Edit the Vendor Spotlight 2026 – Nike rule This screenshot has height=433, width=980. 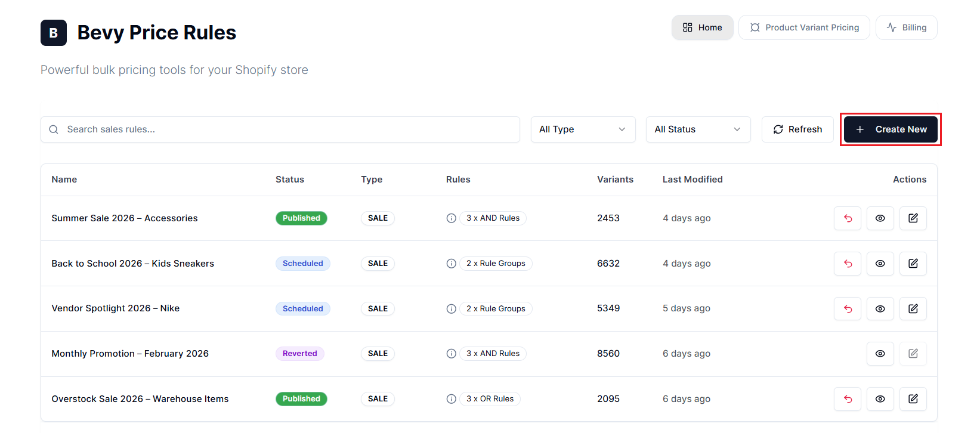point(913,309)
